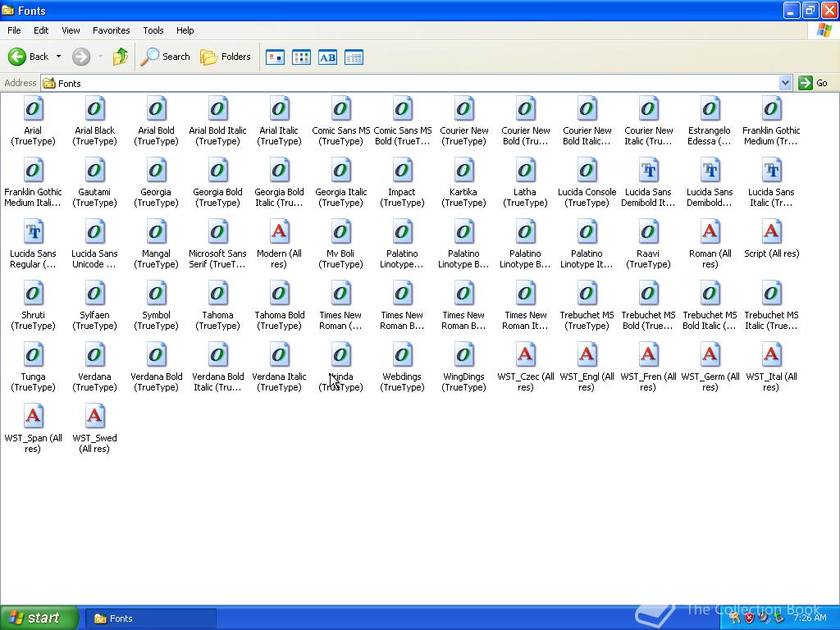This screenshot has width=840, height=630.
Task: Select the Verdana (TrueType) font icon
Action: tap(95, 355)
